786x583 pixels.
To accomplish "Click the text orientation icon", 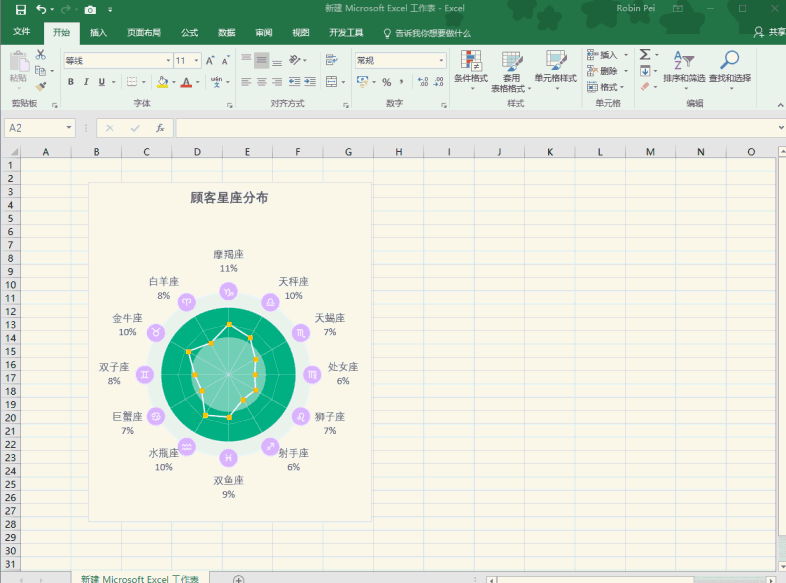I will (295, 61).
